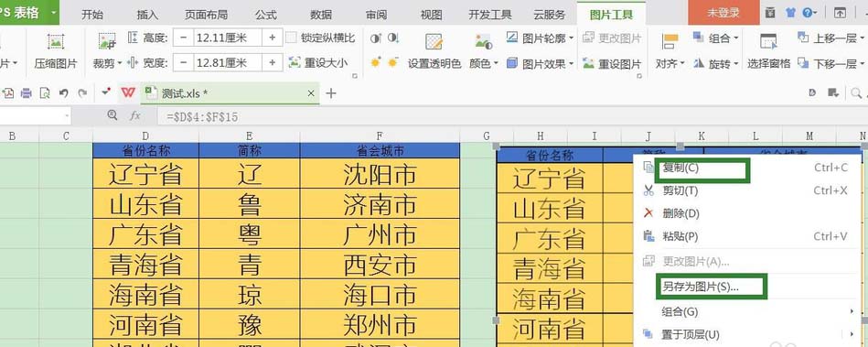Click the 裁剪 crop tool icon
This screenshot has width=868, height=347.
107,41
